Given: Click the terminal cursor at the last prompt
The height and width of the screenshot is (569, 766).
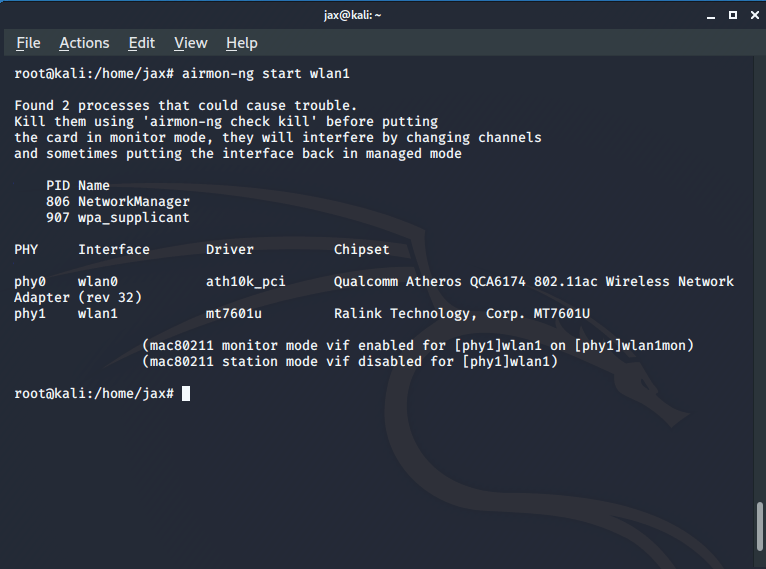Looking at the screenshot, I should (x=186, y=394).
